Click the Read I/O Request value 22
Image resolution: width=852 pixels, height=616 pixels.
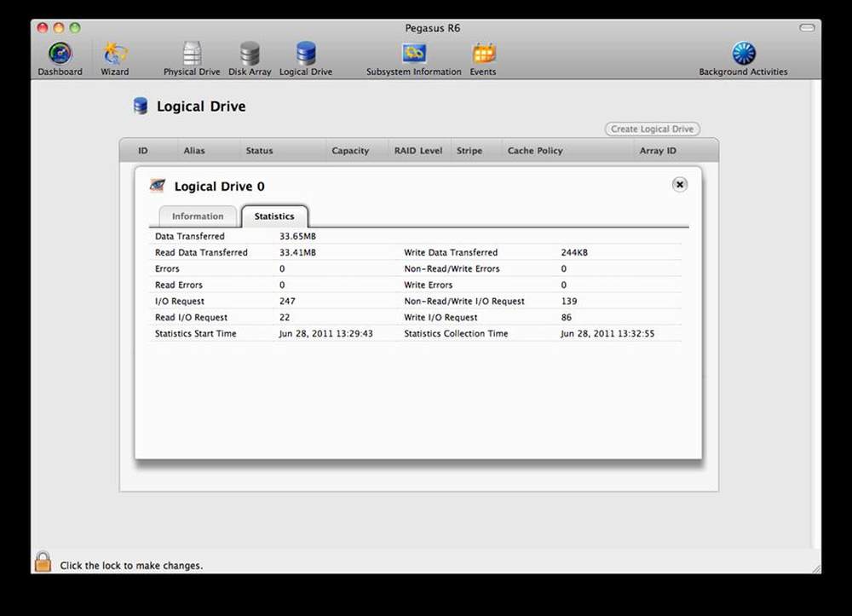tap(285, 318)
